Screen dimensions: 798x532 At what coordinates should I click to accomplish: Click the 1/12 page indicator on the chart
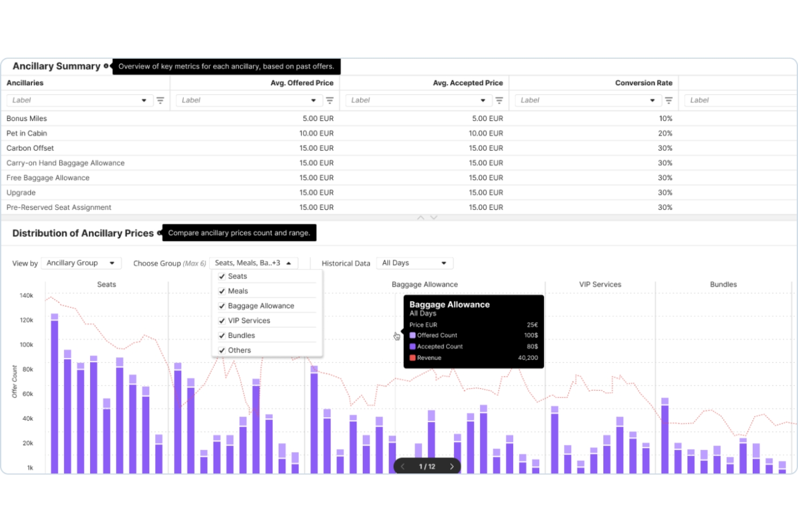(426, 466)
